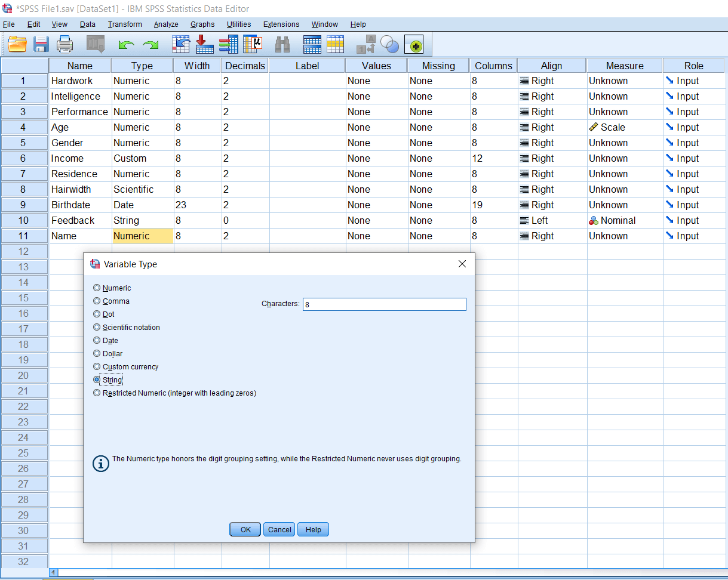This screenshot has width=728, height=580.
Task: Open the Find dialog via the binoculars icon
Action: point(282,44)
